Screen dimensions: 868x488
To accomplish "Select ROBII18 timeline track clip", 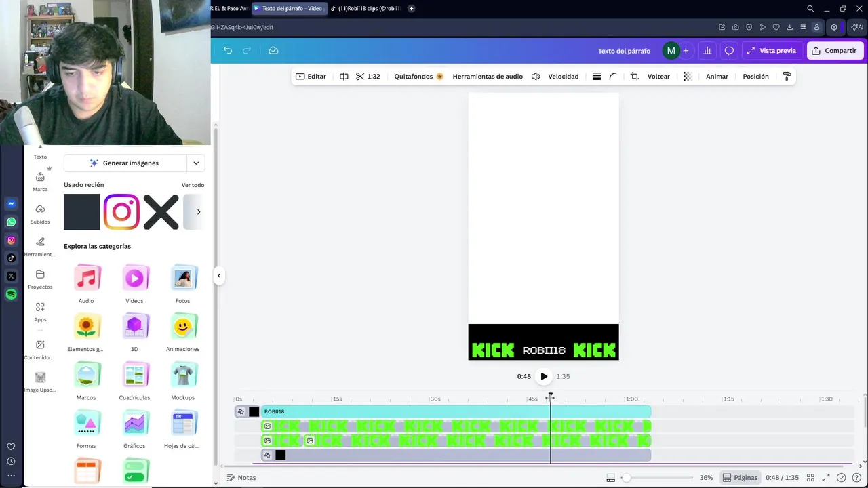I will 456,411.
